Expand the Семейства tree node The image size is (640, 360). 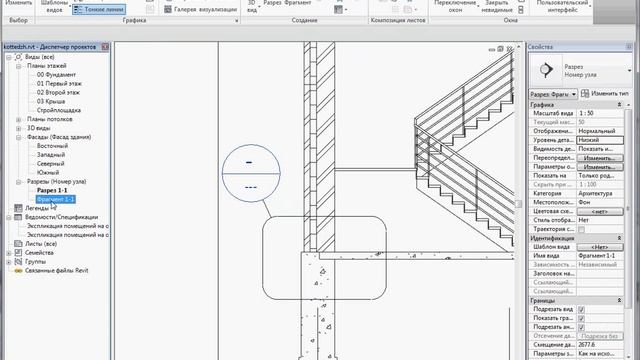(x=9, y=253)
